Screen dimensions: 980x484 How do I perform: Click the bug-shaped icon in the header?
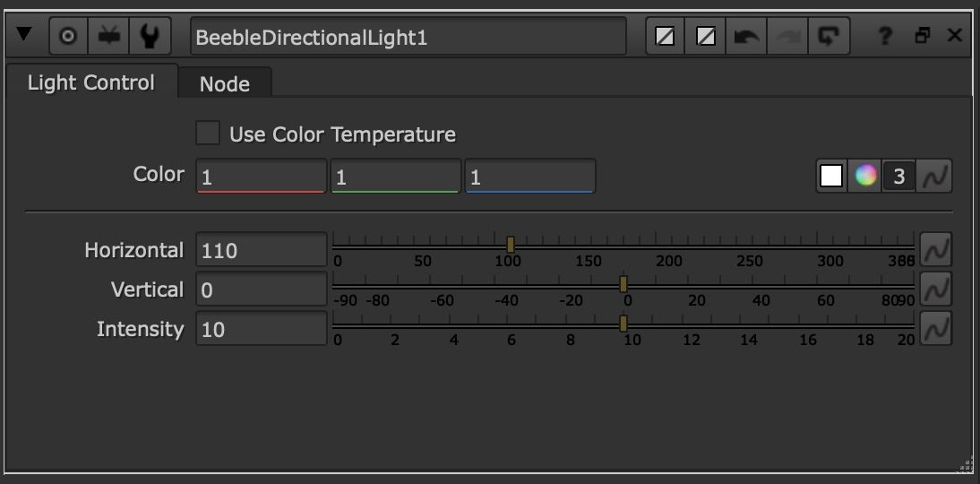pos(109,36)
